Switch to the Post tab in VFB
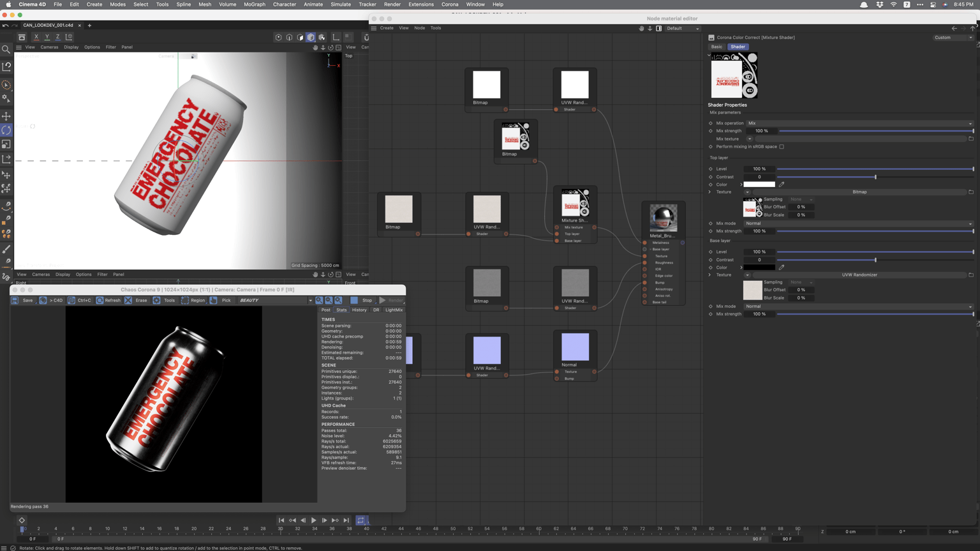The height and width of the screenshot is (551, 980). click(x=326, y=310)
